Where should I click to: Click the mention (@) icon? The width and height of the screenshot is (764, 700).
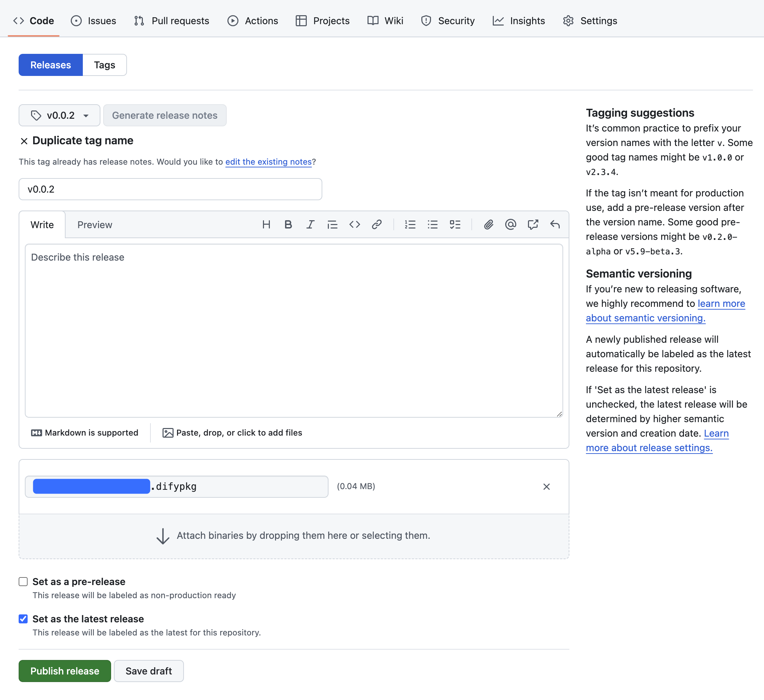(510, 225)
